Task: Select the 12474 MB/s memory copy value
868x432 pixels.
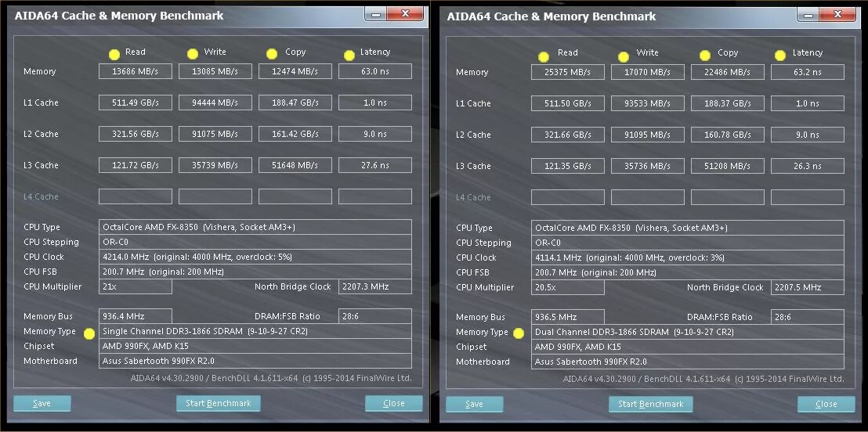Action: coord(295,71)
